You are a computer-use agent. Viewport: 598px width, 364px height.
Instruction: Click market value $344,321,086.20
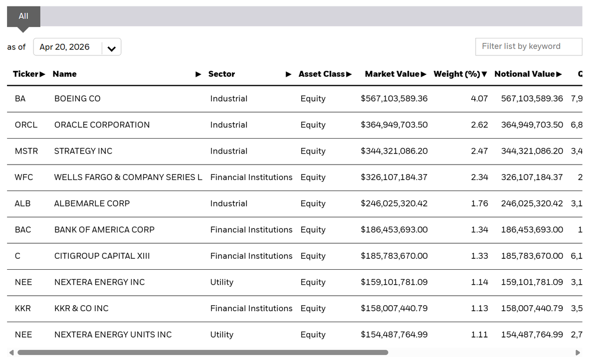pos(394,151)
